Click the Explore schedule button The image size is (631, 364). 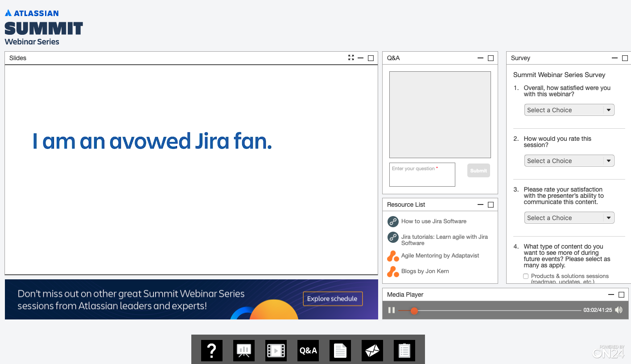pyautogui.click(x=333, y=299)
